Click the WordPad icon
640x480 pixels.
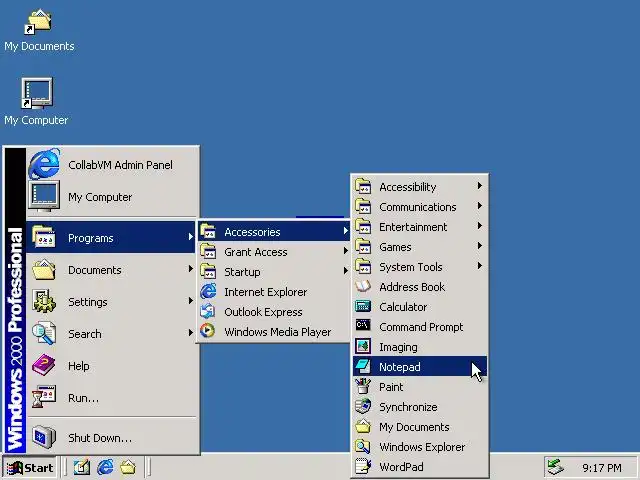click(x=362, y=466)
